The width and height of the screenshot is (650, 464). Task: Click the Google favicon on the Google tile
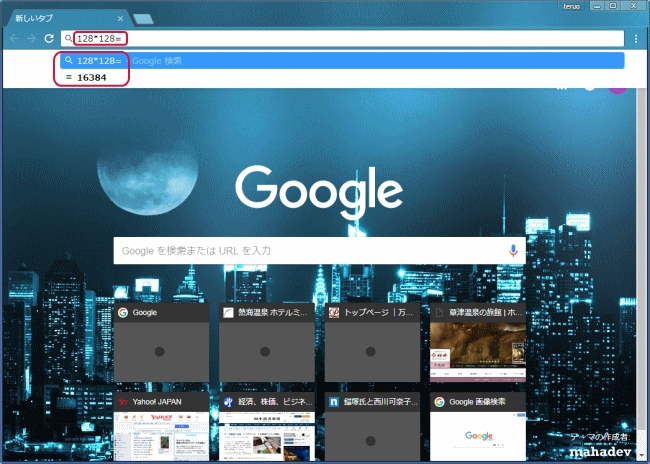click(x=123, y=313)
